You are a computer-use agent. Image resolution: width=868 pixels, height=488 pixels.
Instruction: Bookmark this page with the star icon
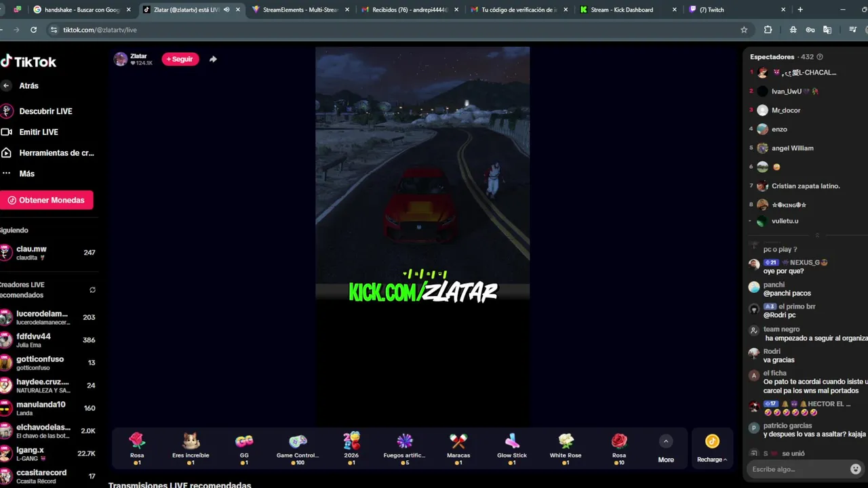click(x=744, y=30)
